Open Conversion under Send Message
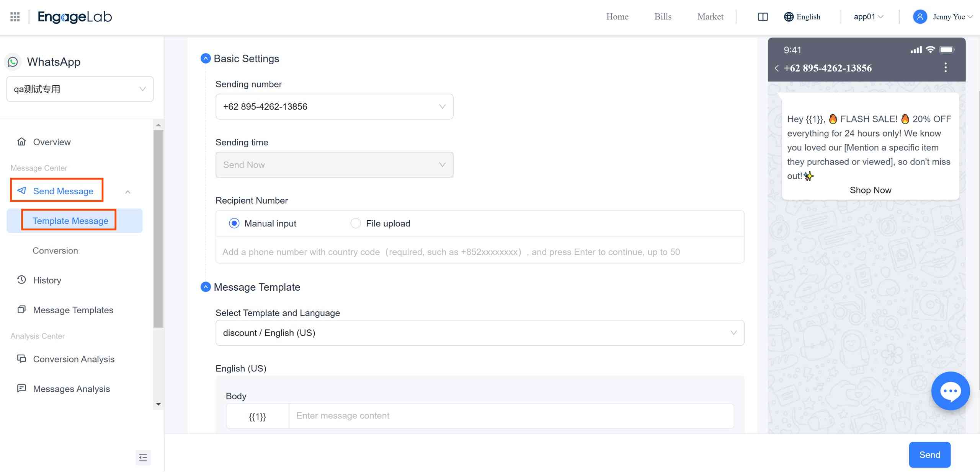This screenshot has width=980, height=472. coord(55,251)
